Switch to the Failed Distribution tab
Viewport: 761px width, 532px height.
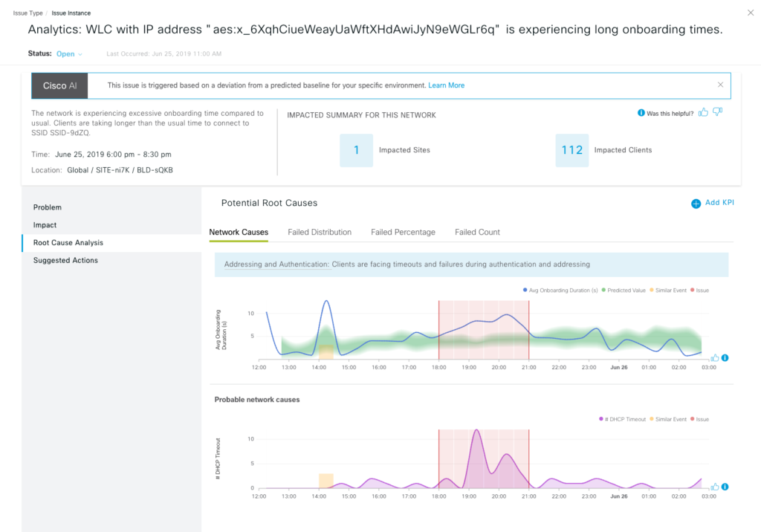(320, 232)
